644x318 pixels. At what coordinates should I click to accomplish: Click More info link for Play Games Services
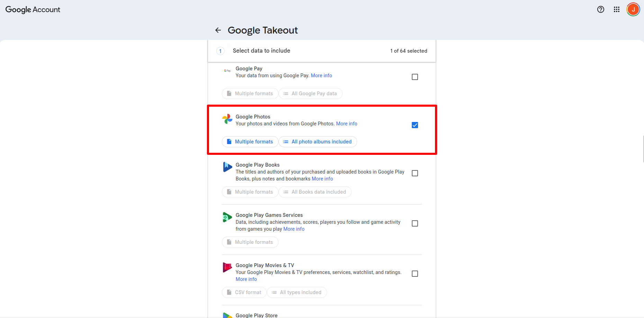[294, 229]
